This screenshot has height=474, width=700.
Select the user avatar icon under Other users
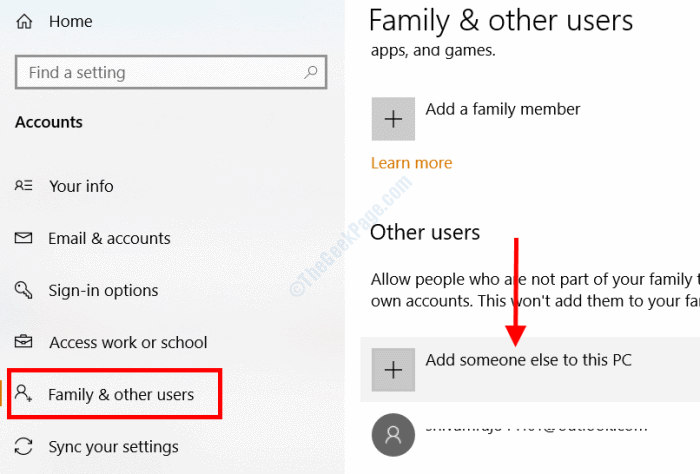(x=393, y=436)
